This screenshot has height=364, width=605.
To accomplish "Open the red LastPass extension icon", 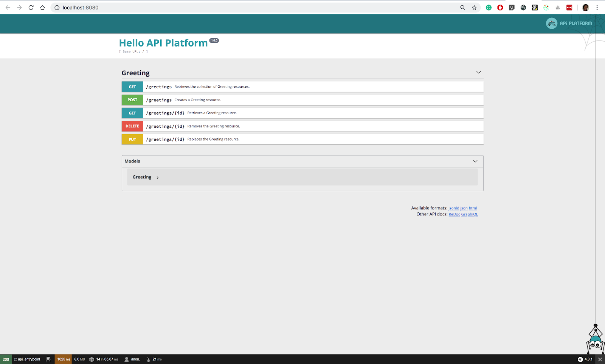I will [x=569, y=8].
